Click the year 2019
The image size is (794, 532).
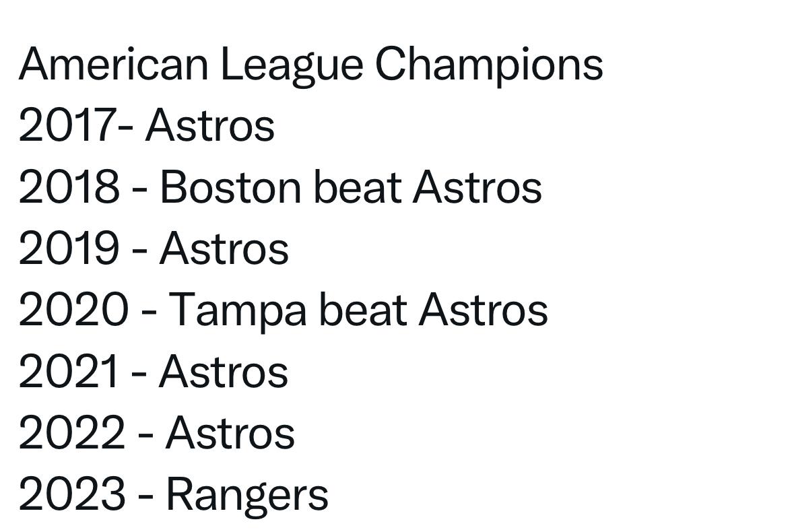click(x=69, y=248)
